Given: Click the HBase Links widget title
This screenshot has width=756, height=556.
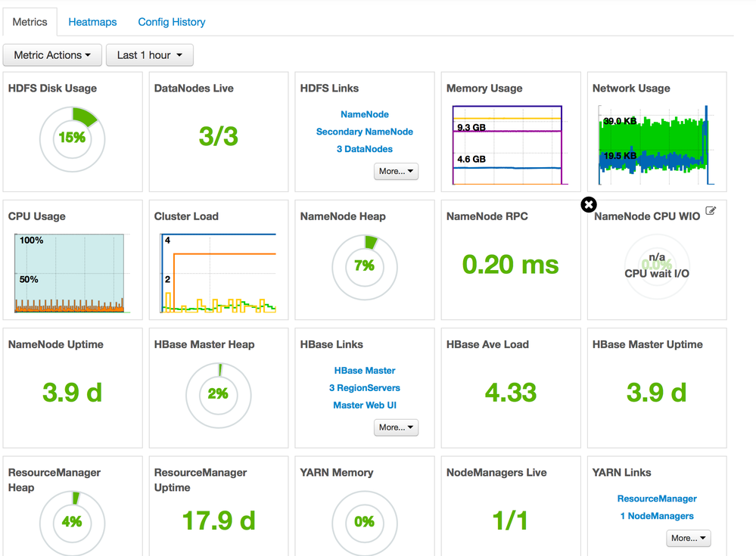Looking at the screenshot, I should pyautogui.click(x=331, y=344).
